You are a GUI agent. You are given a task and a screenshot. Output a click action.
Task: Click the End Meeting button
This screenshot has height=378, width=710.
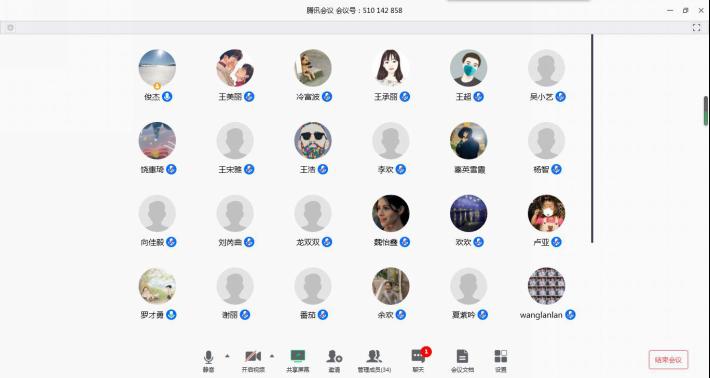[x=668, y=360]
